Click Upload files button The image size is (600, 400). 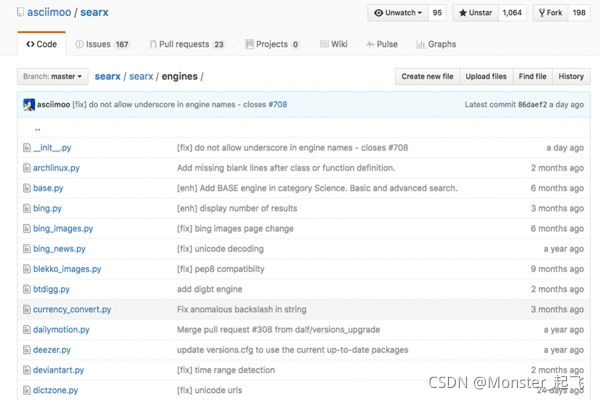click(486, 77)
